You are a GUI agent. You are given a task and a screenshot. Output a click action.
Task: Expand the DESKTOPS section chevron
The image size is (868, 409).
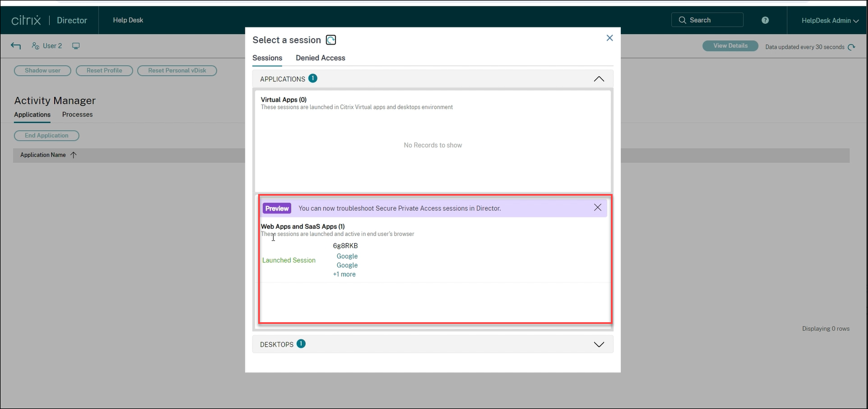coord(599,344)
